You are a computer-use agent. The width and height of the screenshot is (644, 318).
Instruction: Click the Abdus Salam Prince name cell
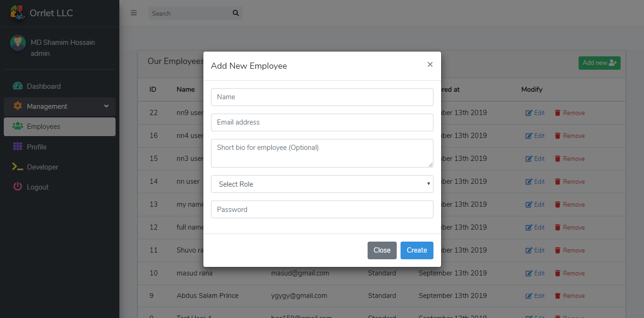(x=208, y=296)
